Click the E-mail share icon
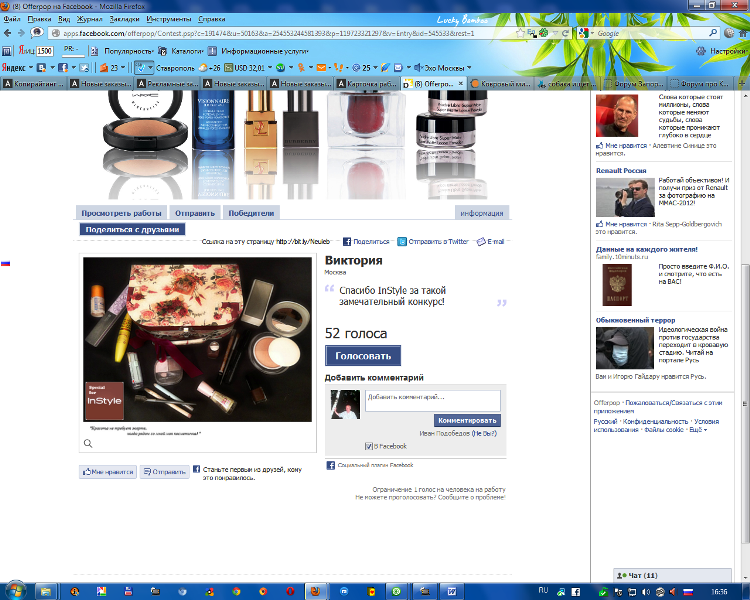 (x=481, y=242)
